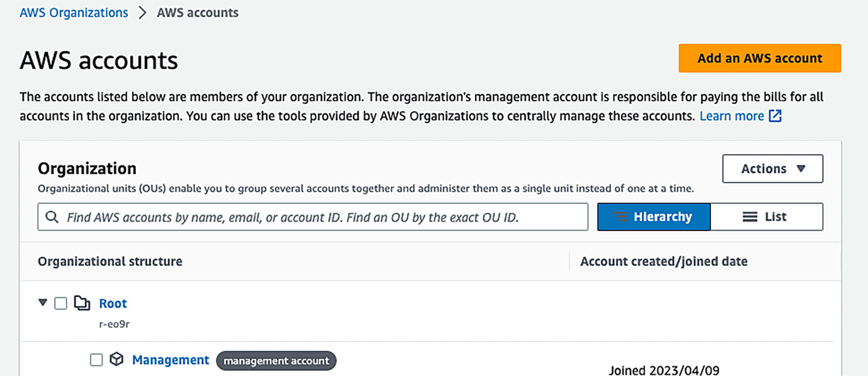Click Account created/joined date column header
Screen dimensions: 868x376
click(664, 261)
